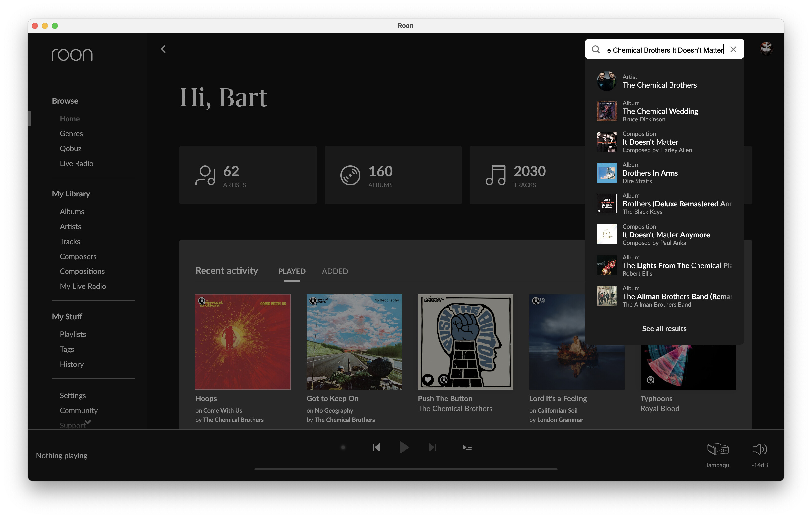812x518 pixels.
Task: Toggle the heart favorite on Push The Button
Action: coord(428,379)
